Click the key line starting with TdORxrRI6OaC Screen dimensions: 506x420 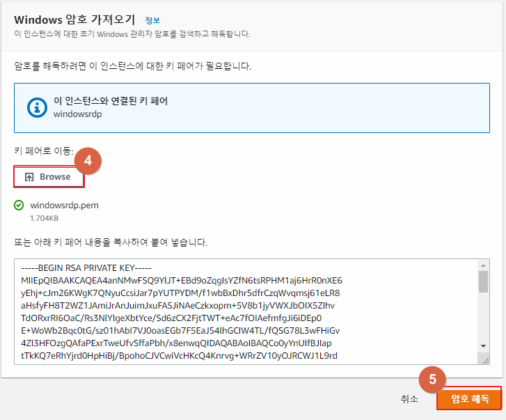[x=171, y=318]
